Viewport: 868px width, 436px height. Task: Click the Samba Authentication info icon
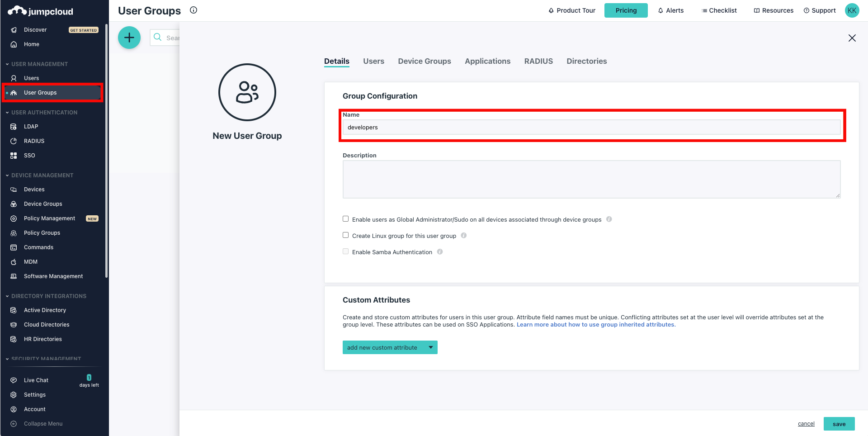[x=440, y=252]
